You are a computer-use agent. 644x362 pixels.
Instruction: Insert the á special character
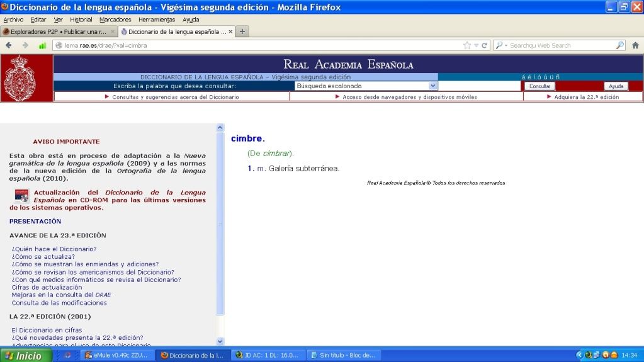click(523, 77)
